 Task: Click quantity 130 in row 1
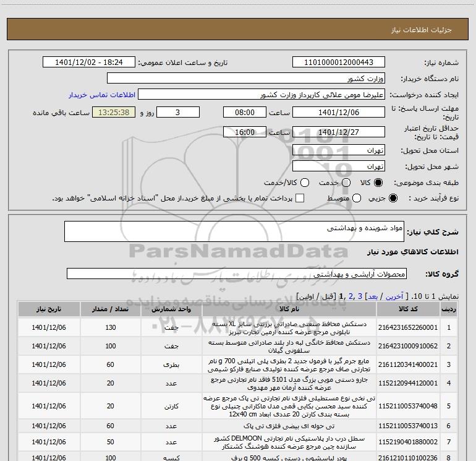pyautogui.click(x=111, y=327)
